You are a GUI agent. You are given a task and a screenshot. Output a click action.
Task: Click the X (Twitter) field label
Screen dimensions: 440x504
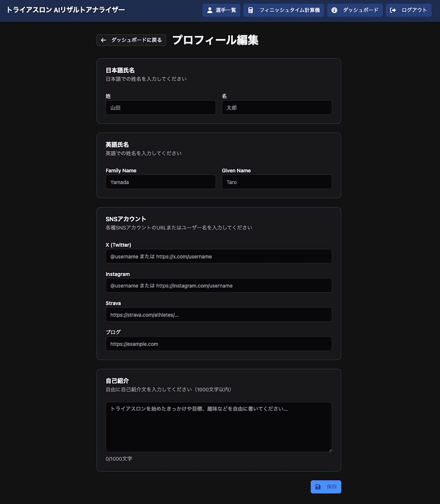[118, 245]
